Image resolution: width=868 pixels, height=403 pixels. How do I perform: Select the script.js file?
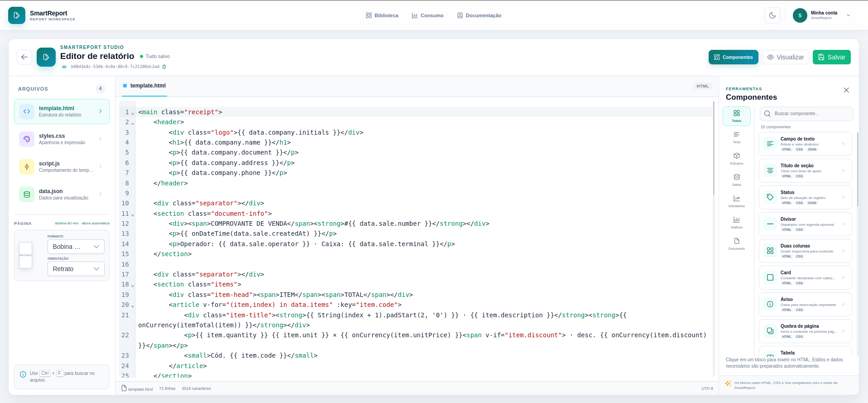click(x=62, y=167)
